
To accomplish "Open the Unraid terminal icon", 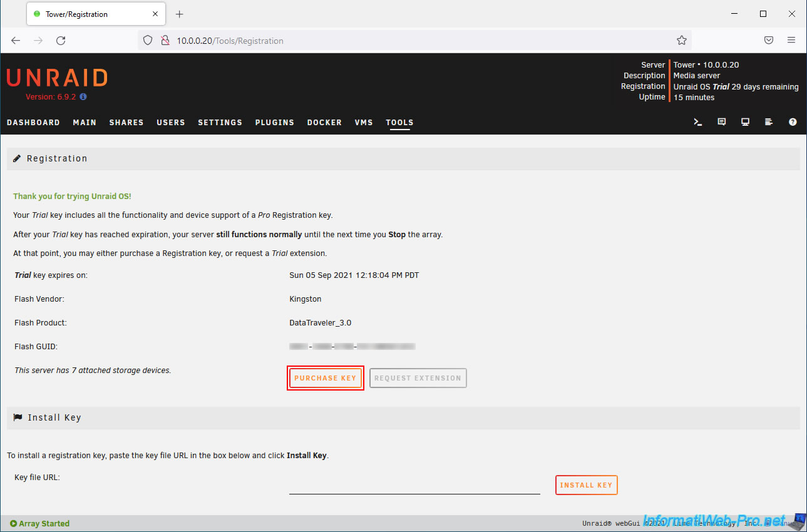I will click(697, 122).
